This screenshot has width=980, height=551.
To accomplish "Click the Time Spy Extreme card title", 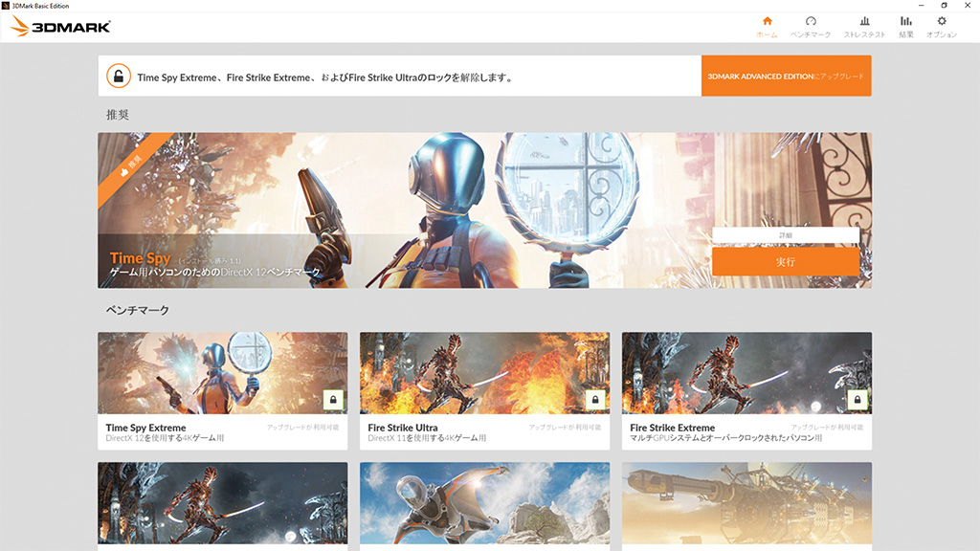I will tap(145, 428).
